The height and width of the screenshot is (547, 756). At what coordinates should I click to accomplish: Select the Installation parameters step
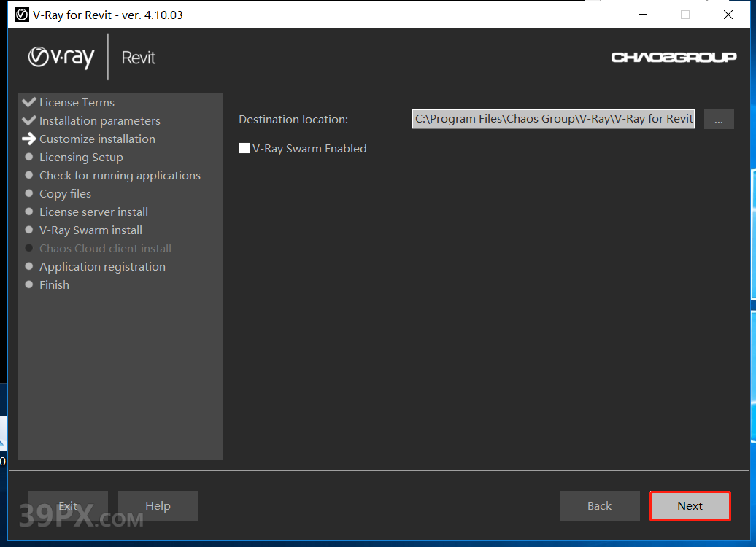pyautogui.click(x=100, y=121)
